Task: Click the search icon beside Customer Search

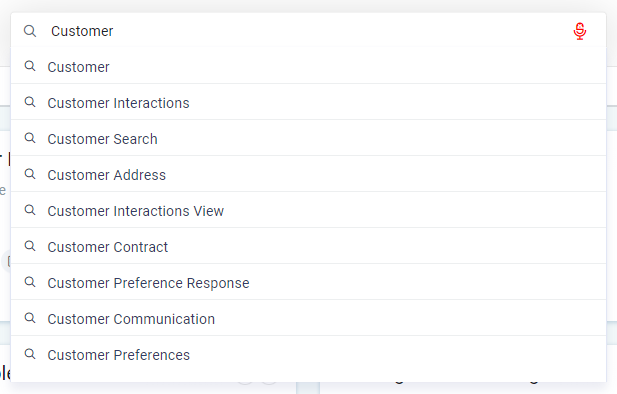Action: (x=30, y=138)
